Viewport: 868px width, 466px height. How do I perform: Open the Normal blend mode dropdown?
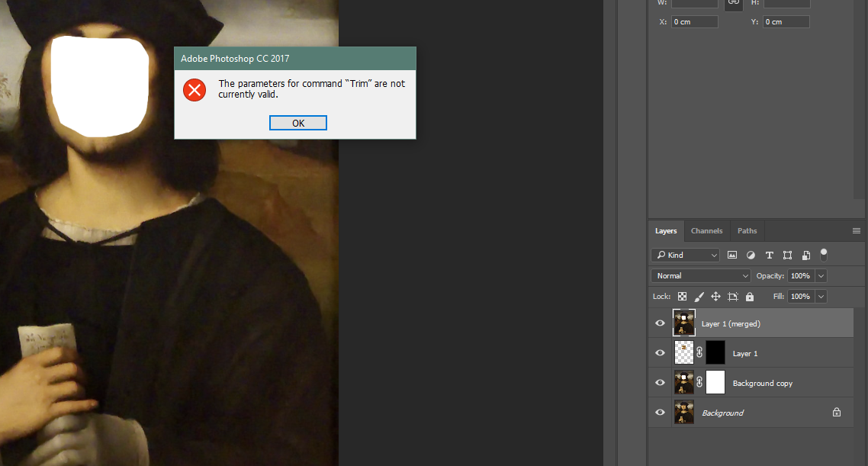[701, 275]
